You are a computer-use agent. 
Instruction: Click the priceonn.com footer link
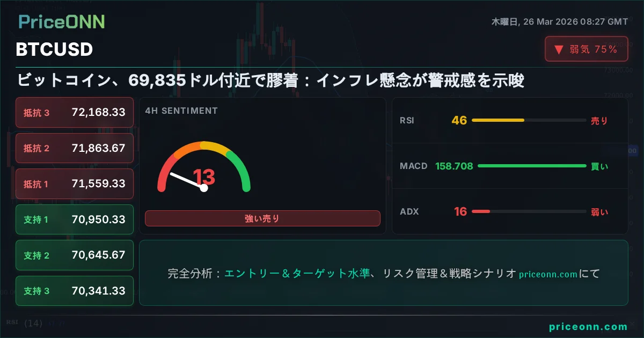point(588,326)
